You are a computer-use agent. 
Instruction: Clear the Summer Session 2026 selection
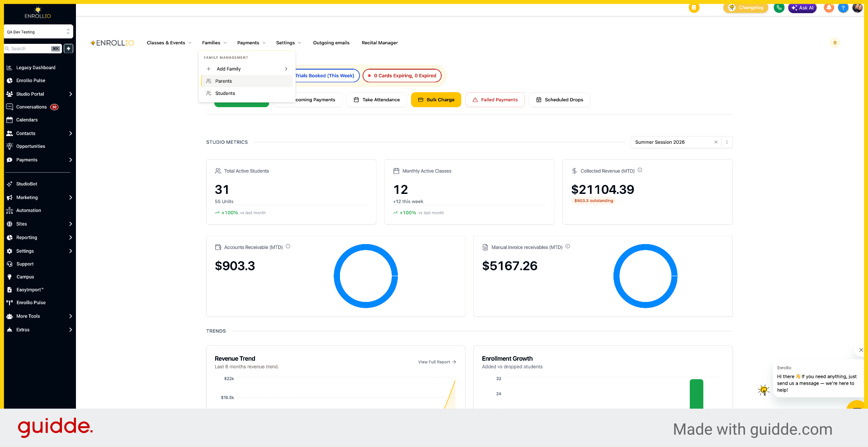tap(716, 142)
